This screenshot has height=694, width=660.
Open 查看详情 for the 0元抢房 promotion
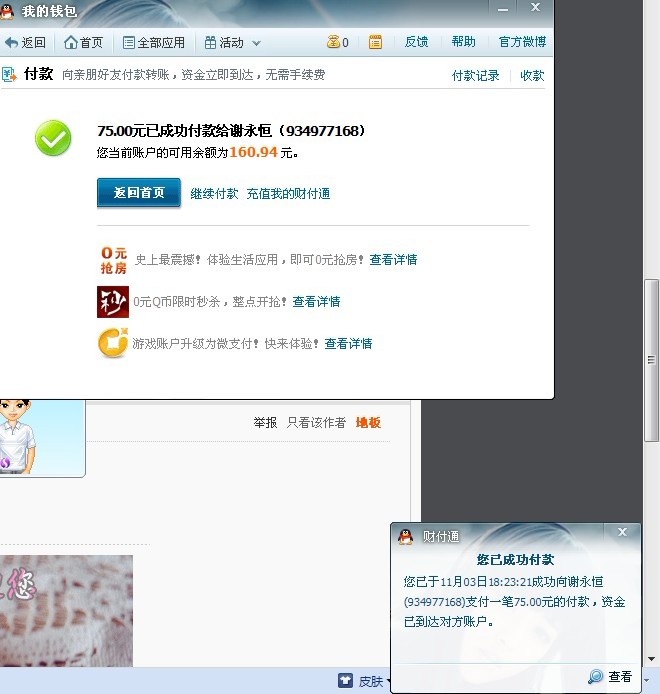pyautogui.click(x=393, y=260)
